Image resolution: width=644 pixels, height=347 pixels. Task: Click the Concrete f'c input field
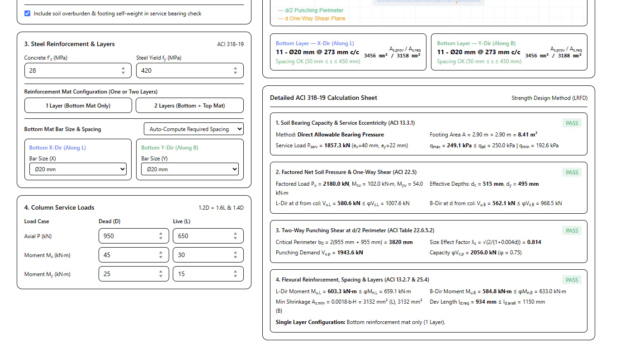[78, 70]
